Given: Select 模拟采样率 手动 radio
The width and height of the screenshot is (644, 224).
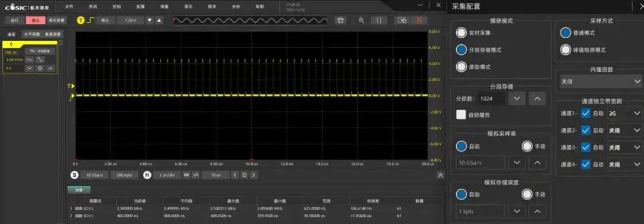Looking at the screenshot, I should tap(527, 146).
